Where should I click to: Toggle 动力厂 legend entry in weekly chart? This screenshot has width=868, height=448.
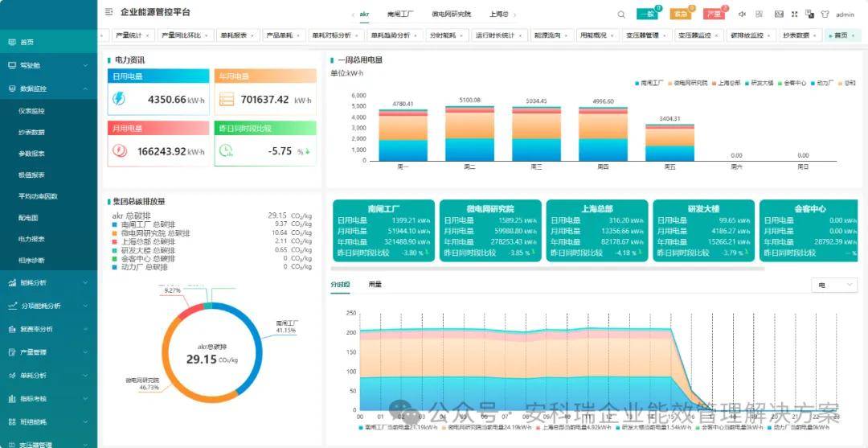tap(823, 83)
